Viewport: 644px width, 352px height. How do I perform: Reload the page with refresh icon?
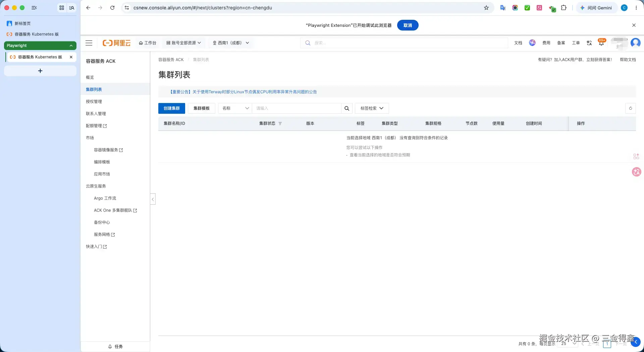pyautogui.click(x=112, y=8)
